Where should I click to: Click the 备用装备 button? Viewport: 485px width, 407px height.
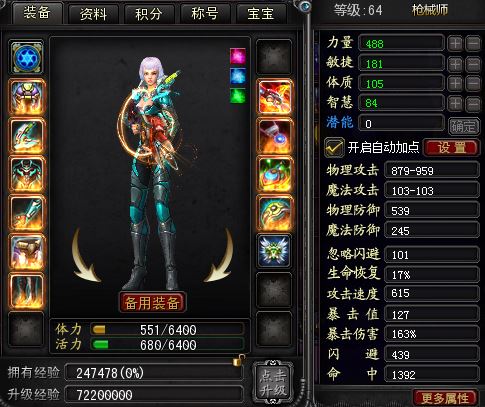point(152,303)
